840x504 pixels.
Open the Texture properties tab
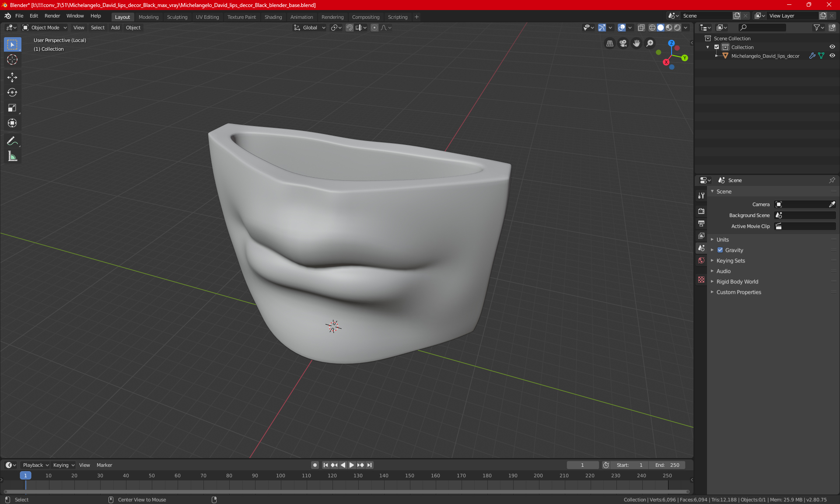click(701, 280)
